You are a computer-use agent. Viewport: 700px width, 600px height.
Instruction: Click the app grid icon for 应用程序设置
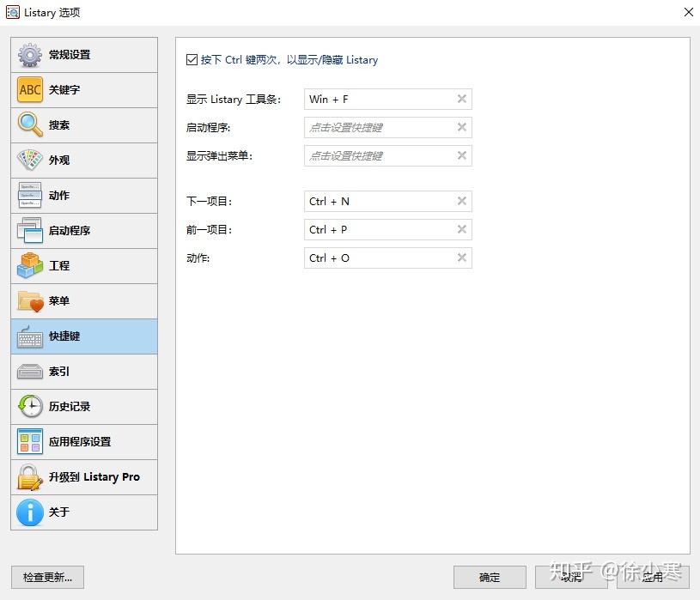(30, 442)
